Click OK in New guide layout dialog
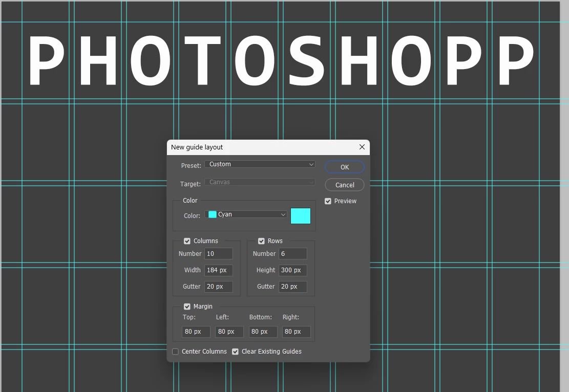569x392 pixels. pyautogui.click(x=344, y=167)
